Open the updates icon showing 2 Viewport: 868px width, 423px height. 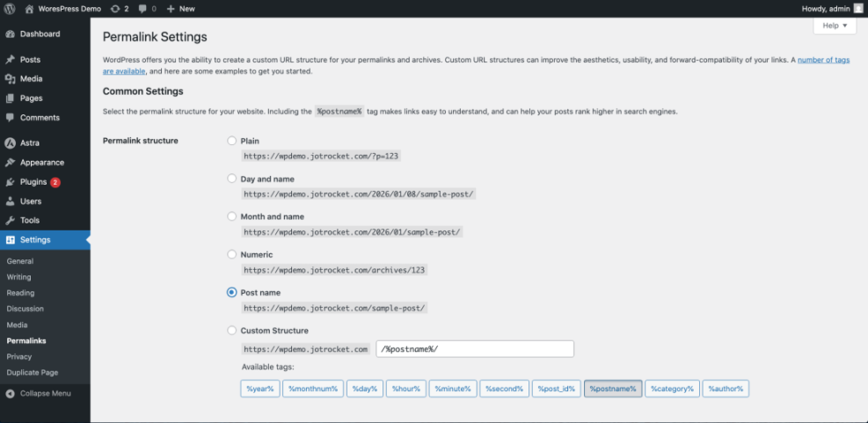[115, 9]
